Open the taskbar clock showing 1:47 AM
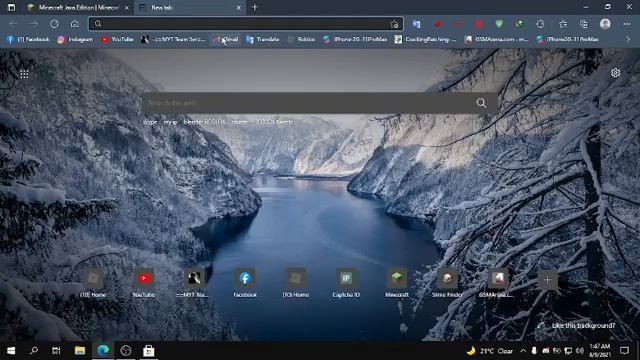The width and height of the screenshot is (640, 360). click(600, 351)
